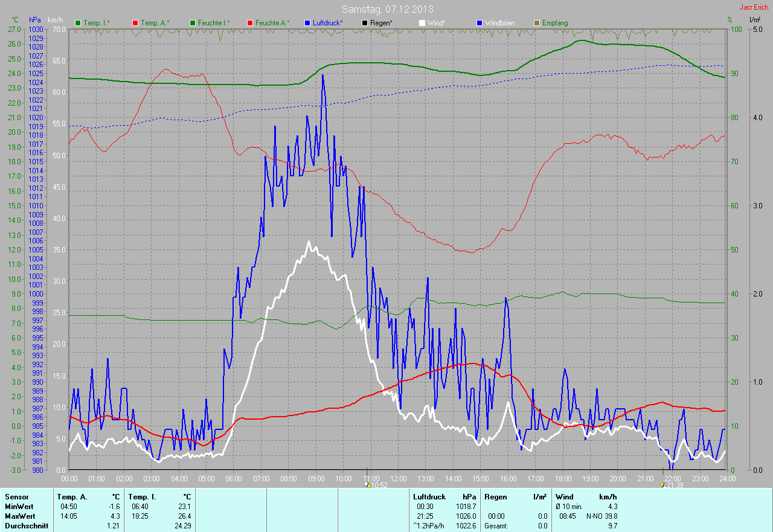The height and width of the screenshot is (532, 773).
Task: Click the yellow marker icon at 21:39
Action: click(x=663, y=485)
